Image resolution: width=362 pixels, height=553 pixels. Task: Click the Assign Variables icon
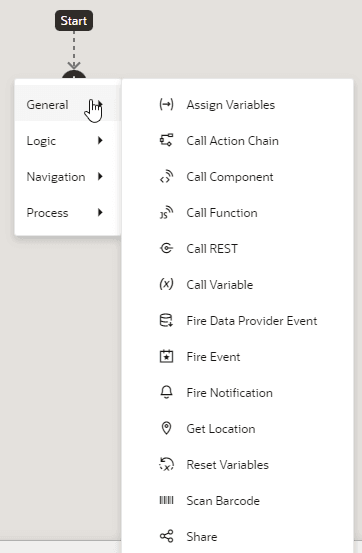tap(166, 105)
